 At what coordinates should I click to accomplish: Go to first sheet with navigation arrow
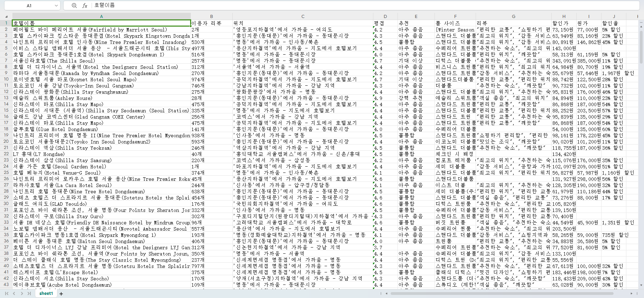pyautogui.click(x=7, y=294)
